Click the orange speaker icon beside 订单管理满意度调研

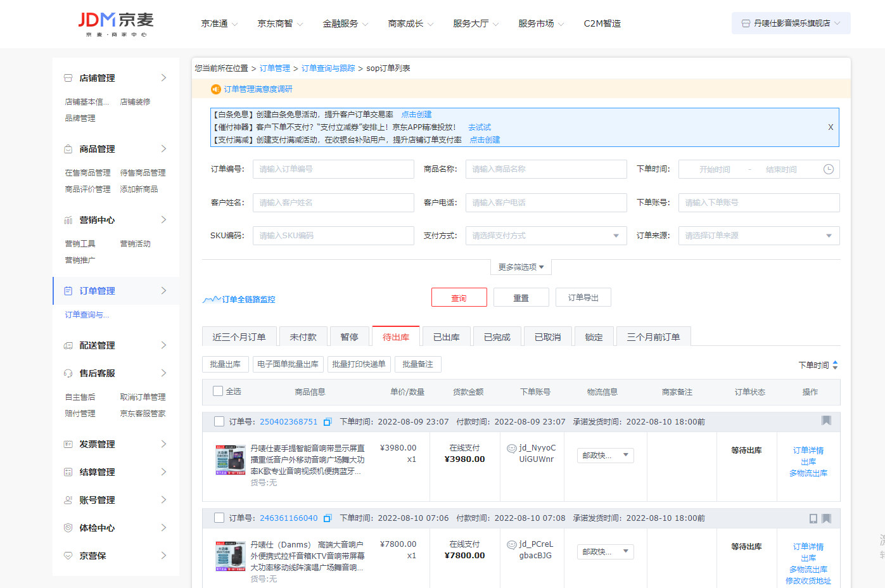[215, 89]
